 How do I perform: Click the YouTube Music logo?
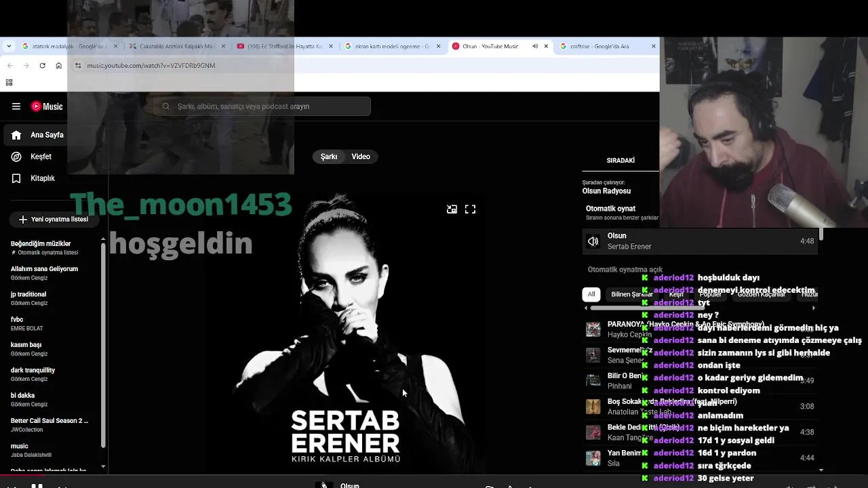coord(47,106)
